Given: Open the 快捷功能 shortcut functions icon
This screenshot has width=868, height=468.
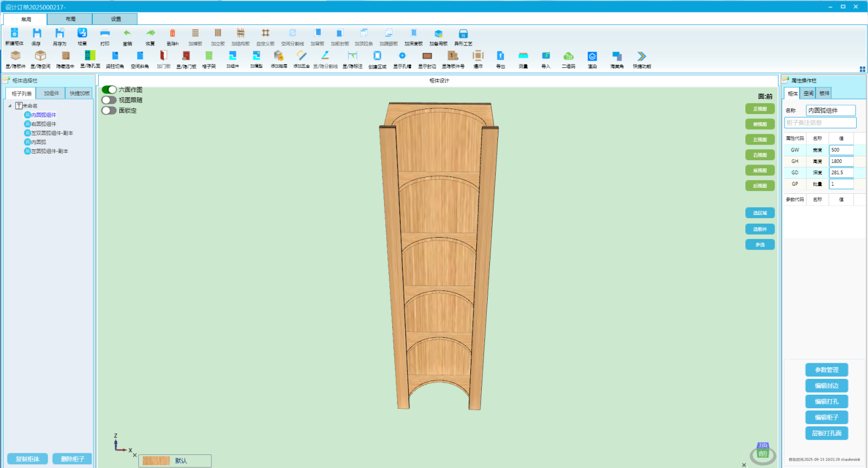Looking at the screenshot, I should pyautogui.click(x=641, y=56).
